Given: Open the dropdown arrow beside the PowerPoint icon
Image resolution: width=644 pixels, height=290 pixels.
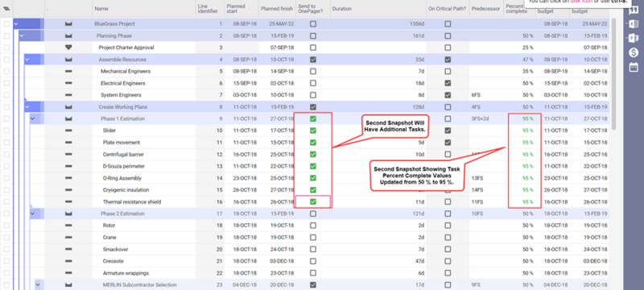Looking at the screenshot, I should (x=626, y=38).
